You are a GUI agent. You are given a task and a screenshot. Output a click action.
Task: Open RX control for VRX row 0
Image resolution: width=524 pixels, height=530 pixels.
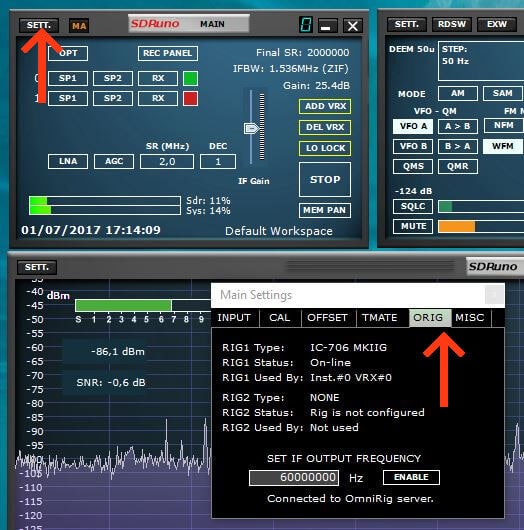click(x=158, y=78)
